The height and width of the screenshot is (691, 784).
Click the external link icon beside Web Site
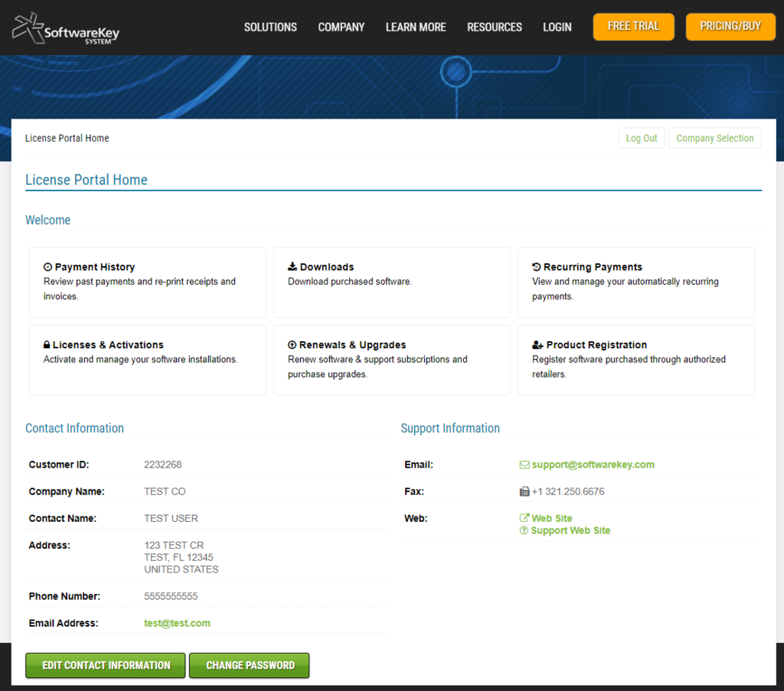pos(524,518)
